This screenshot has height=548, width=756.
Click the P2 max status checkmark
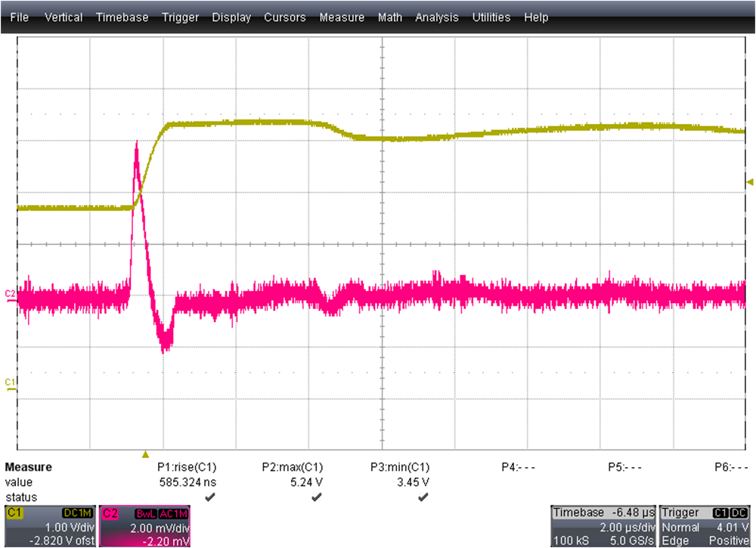tap(316, 497)
